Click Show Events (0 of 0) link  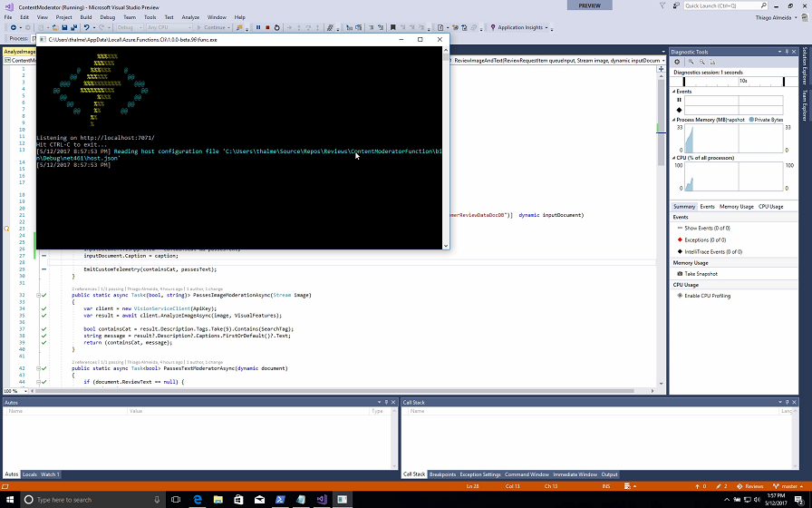click(708, 228)
